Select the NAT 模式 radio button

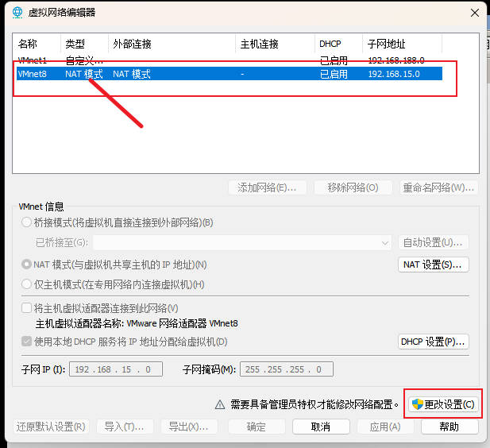27,265
